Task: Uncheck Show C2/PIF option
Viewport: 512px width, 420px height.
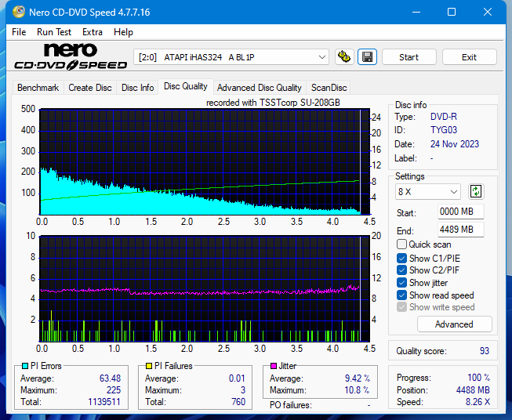Action: click(x=401, y=270)
